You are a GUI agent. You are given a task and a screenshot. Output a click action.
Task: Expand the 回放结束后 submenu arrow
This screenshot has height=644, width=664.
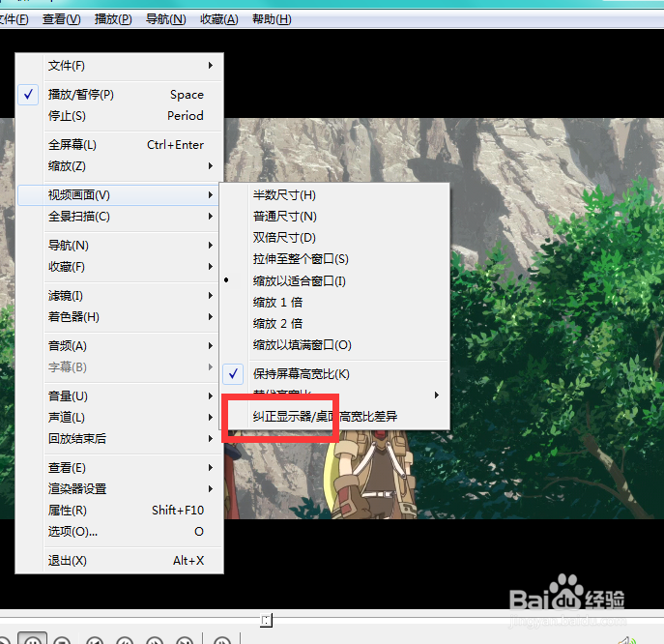[x=211, y=438]
